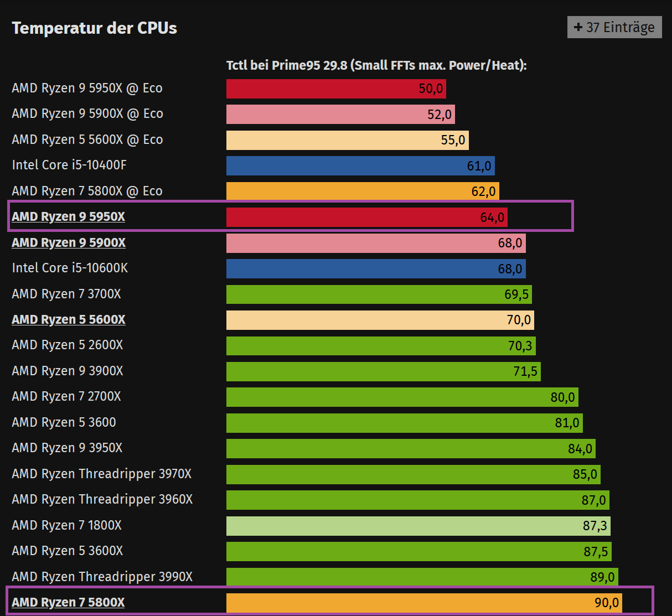The width and height of the screenshot is (672, 616).
Task: Open the AMD Ryzen 9 5900X link
Action: click(x=69, y=242)
